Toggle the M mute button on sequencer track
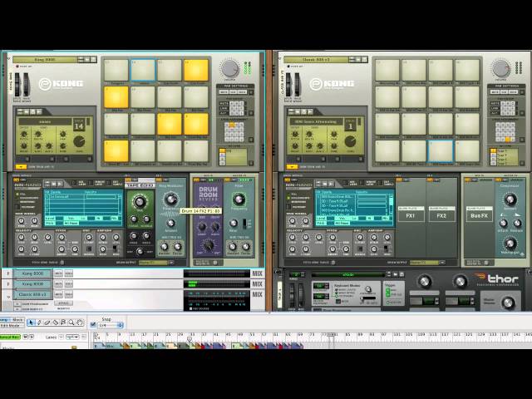 point(25,337)
